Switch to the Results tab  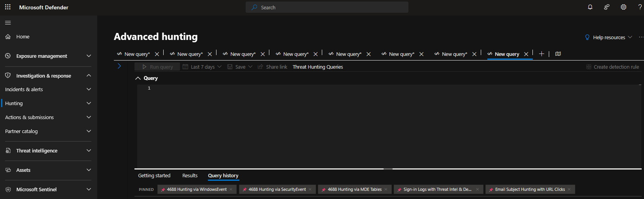point(190,176)
